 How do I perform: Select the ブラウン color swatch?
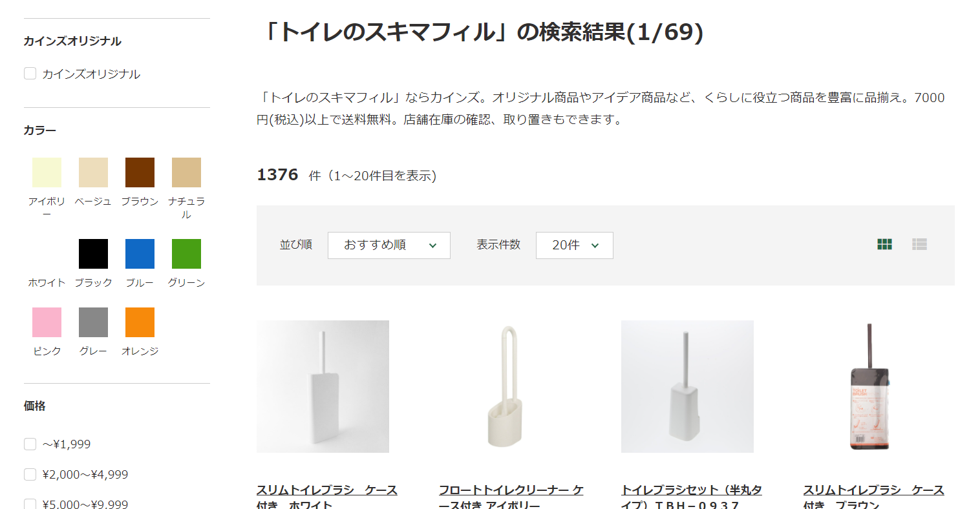click(x=140, y=172)
